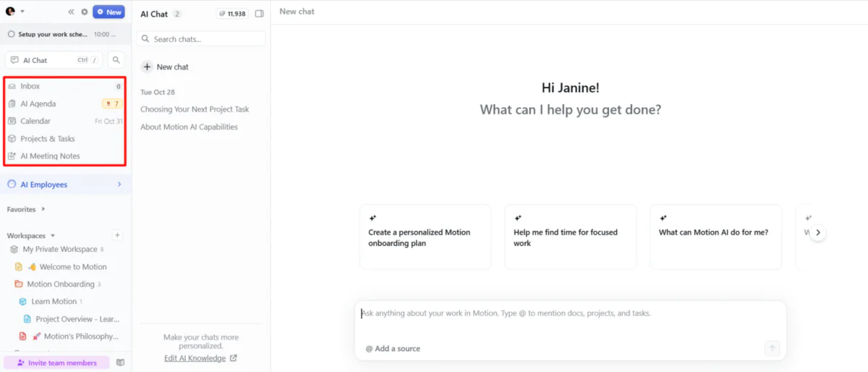The image size is (868, 372).
Task: Open the Motion Onboarding folder
Action: 61,284
